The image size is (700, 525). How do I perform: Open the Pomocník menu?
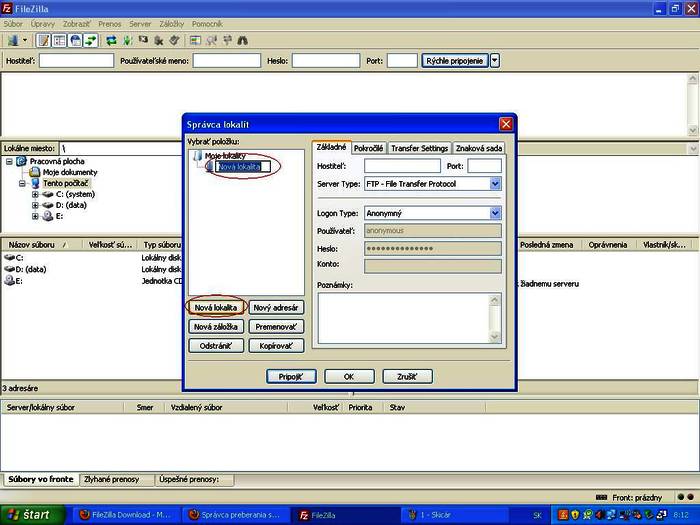(207, 24)
